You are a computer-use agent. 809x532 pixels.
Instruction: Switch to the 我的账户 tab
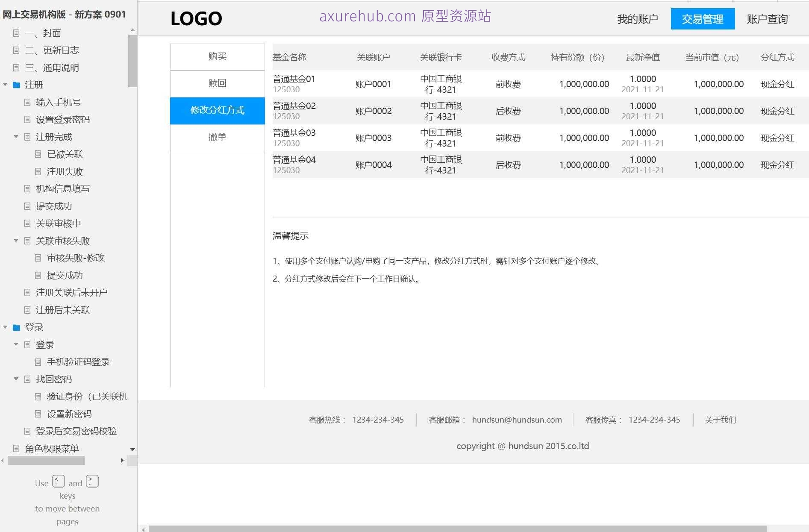click(638, 18)
